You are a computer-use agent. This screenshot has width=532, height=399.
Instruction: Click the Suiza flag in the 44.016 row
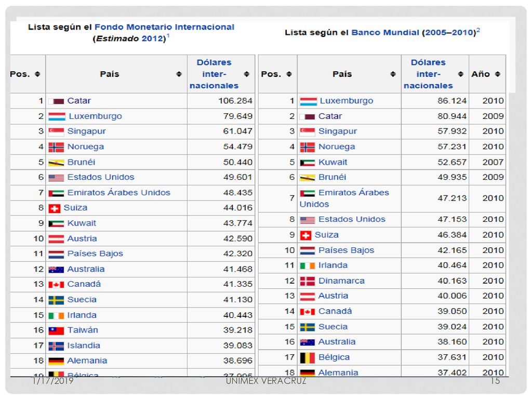click(x=55, y=208)
